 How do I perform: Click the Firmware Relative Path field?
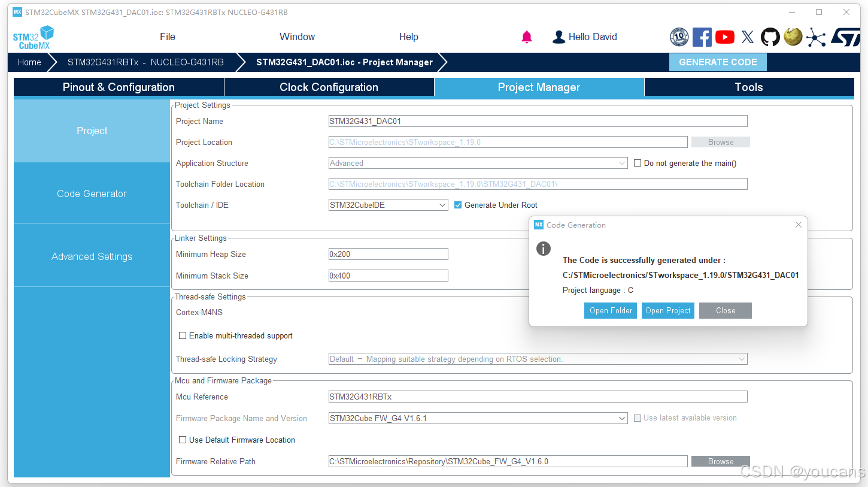pos(508,461)
